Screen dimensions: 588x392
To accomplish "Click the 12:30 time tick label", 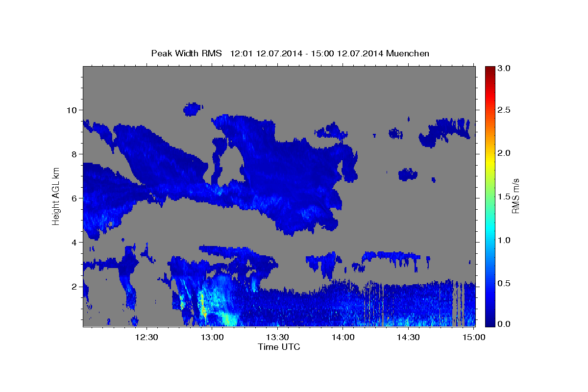I will click(x=147, y=337).
